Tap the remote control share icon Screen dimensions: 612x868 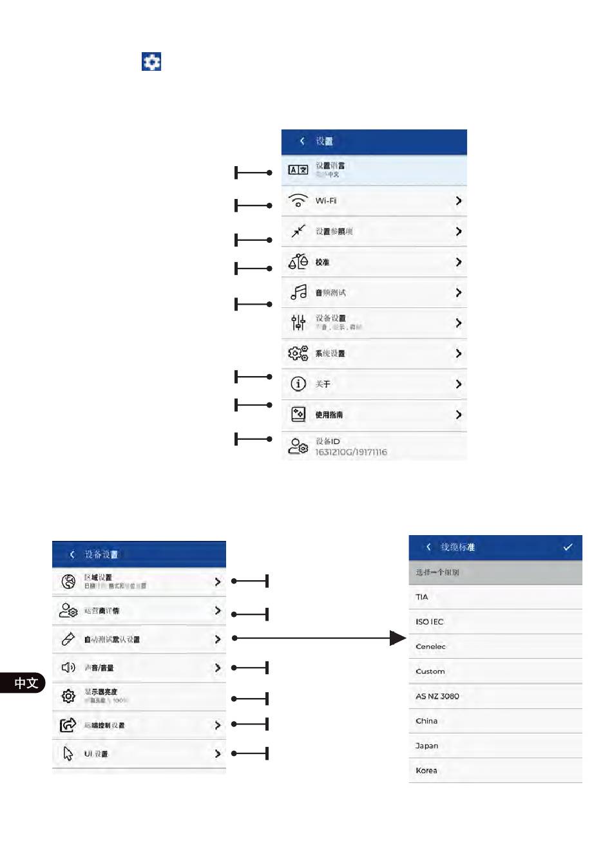point(68,725)
